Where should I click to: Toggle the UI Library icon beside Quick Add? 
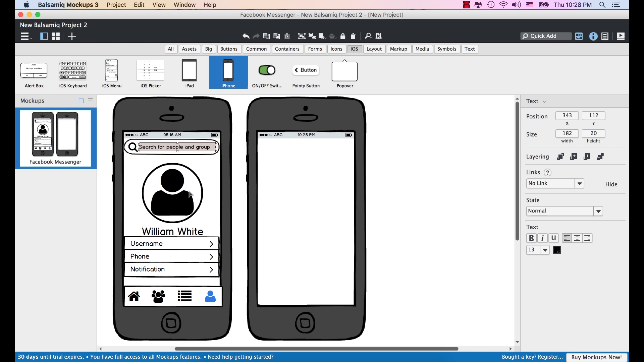579,36
